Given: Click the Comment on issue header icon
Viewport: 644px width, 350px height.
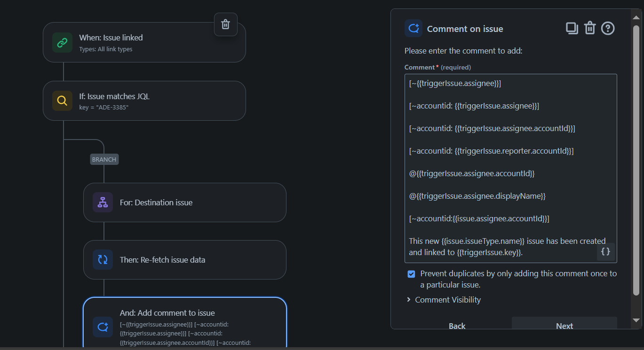Looking at the screenshot, I should pyautogui.click(x=413, y=29).
